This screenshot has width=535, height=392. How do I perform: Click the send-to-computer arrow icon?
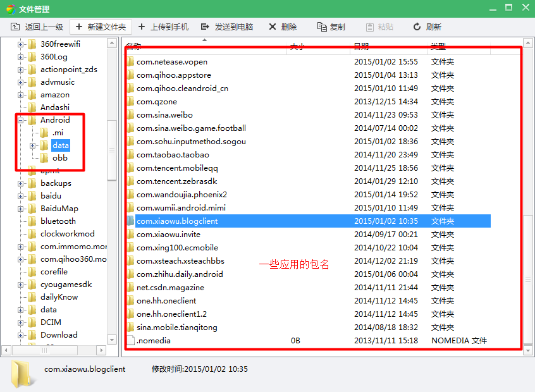205,27
